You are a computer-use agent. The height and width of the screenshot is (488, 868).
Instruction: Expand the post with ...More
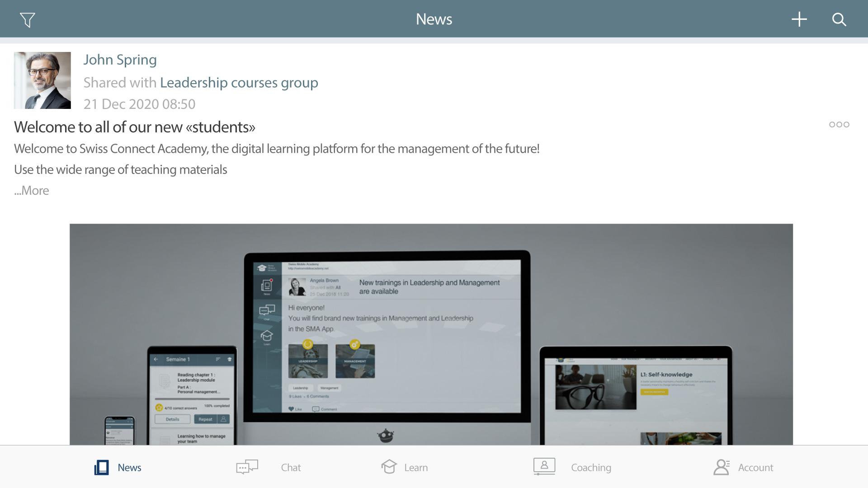[x=31, y=190]
